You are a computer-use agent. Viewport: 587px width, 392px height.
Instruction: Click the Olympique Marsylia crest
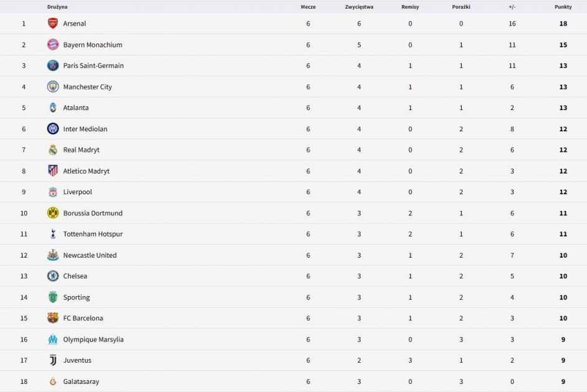[x=53, y=340]
